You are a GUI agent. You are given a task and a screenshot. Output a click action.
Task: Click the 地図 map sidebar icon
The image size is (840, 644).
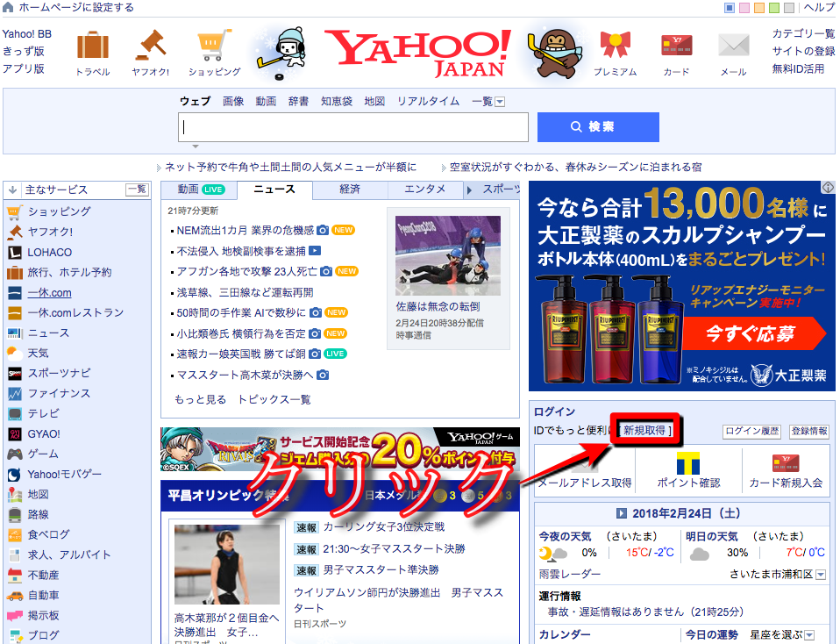coord(14,494)
